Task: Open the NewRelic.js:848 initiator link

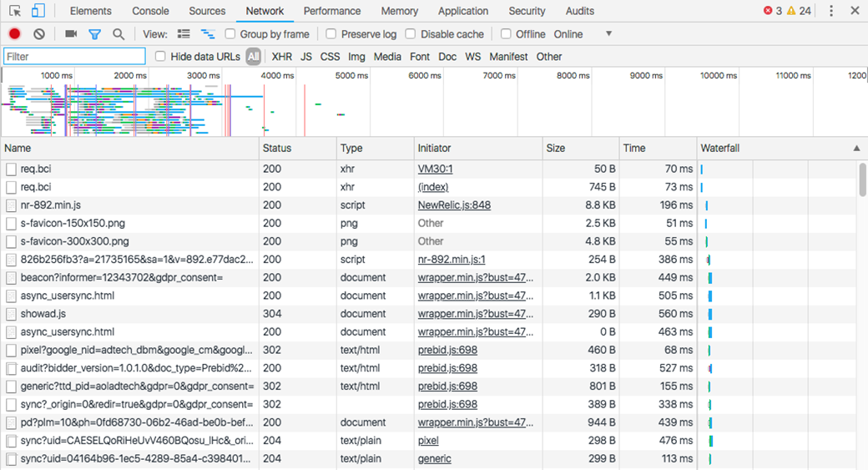Action: pyautogui.click(x=454, y=205)
